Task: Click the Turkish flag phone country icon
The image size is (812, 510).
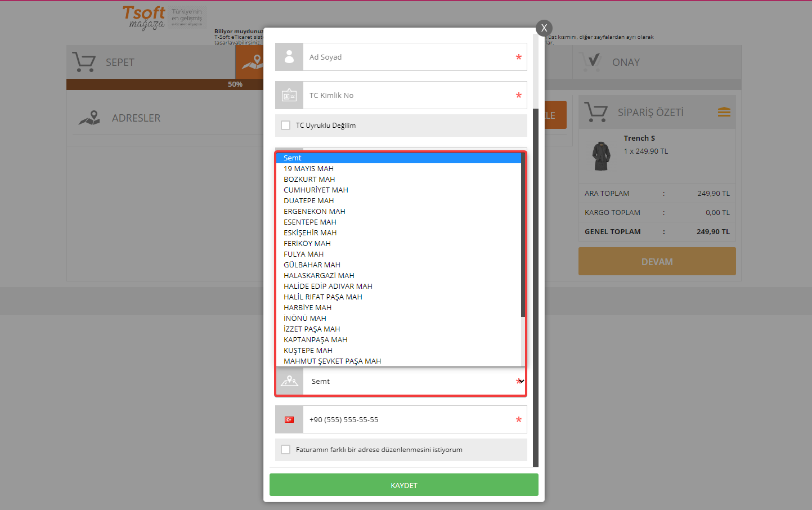Action: coord(289,419)
